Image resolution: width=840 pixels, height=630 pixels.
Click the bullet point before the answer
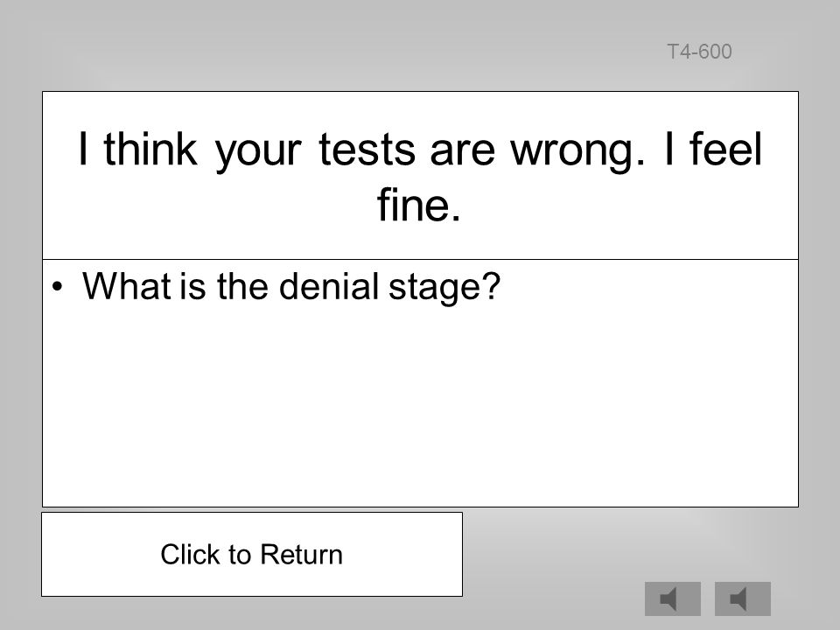58,287
